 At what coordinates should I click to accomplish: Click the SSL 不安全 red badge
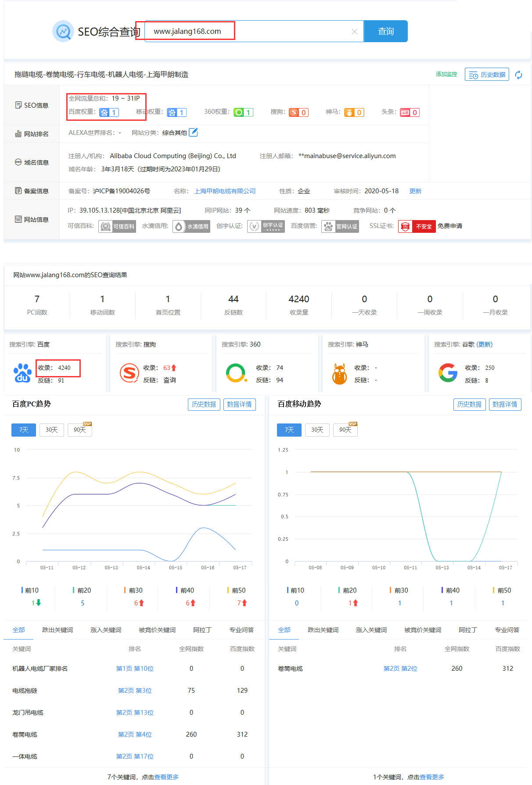click(x=417, y=226)
